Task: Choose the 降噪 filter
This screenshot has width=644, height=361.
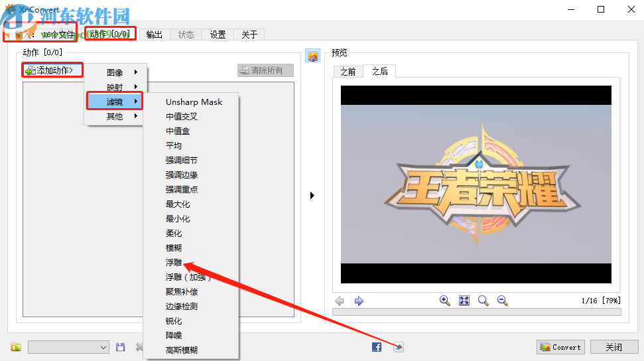Action: pos(173,336)
